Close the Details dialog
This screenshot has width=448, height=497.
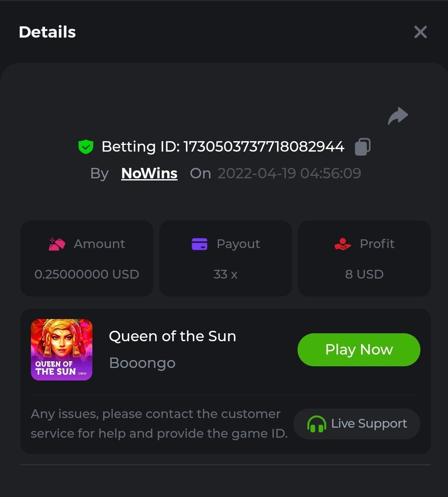[420, 32]
